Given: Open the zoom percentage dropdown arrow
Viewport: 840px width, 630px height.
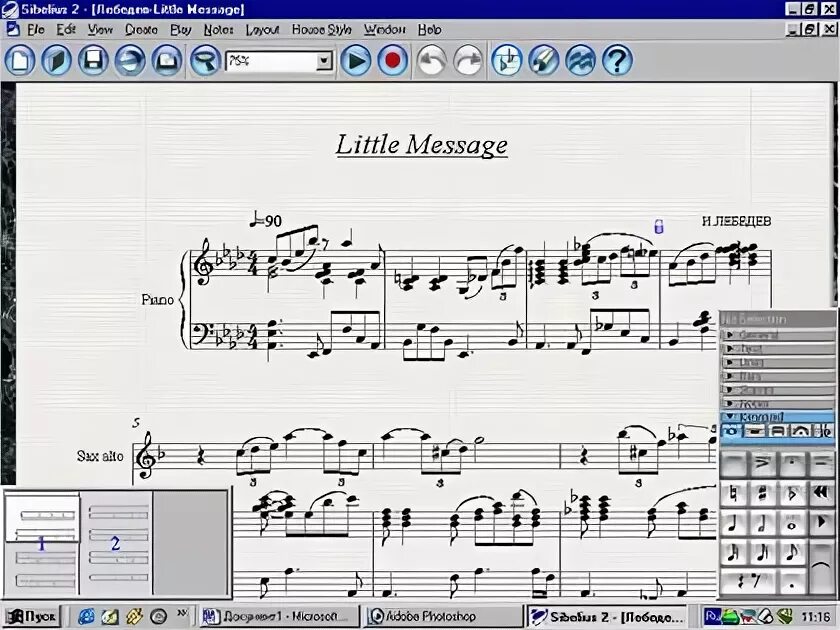Looking at the screenshot, I should 324,61.
